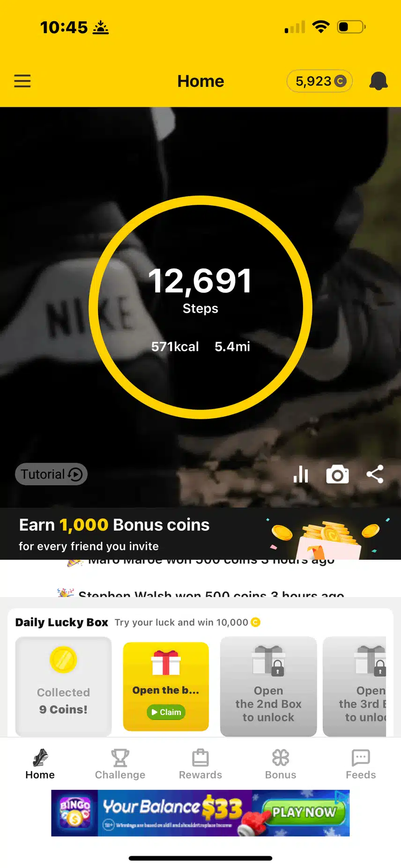Switch to the Challenge tab

tap(120, 764)
